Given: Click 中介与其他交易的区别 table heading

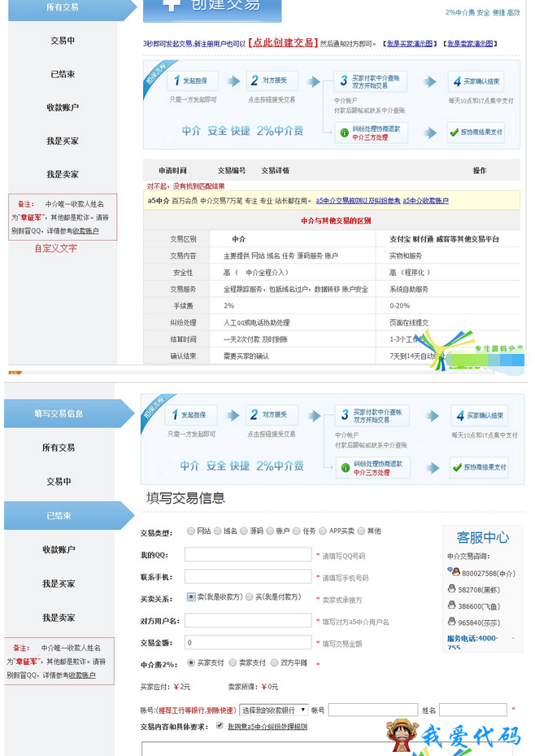Looking at the screenshot, I should click(x=336, y=221).
